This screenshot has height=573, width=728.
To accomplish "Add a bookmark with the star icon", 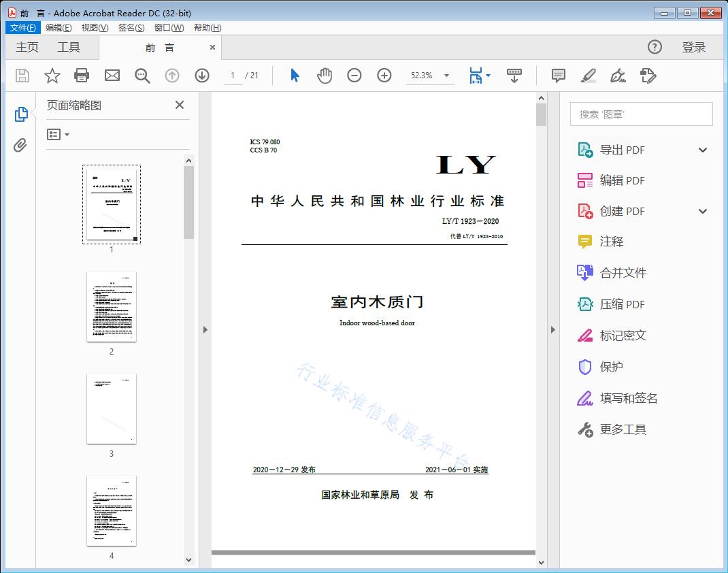I will (x=52, y=76).
